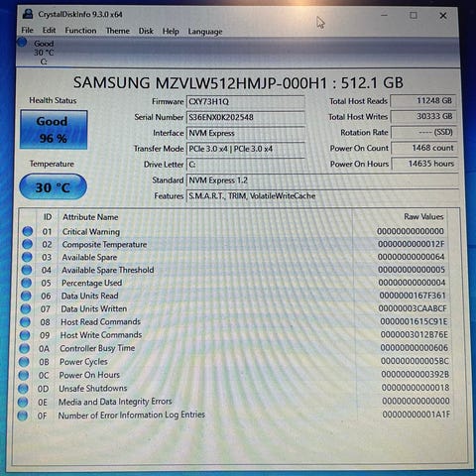
Task: Click the blue status icon for Host Read Commands
Action: click(25, 321)
